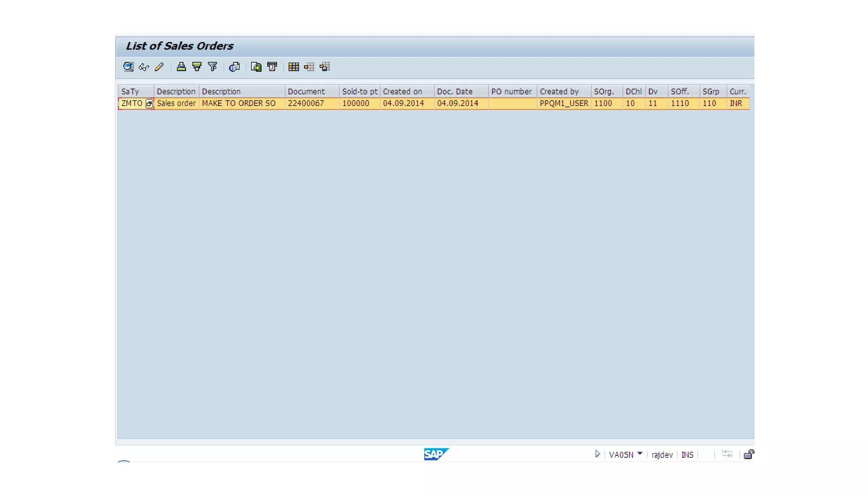Expand status bar triangle arrow
This screenshot has width=868, height=496.
pos(597,454)
